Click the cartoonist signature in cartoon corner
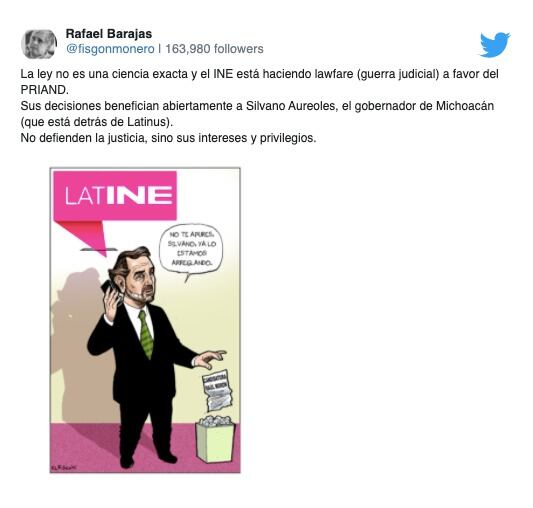 [x=64, y=468]
